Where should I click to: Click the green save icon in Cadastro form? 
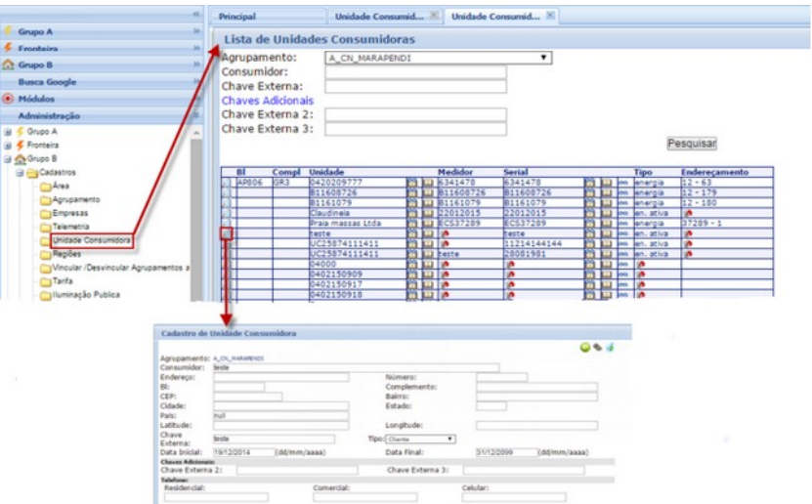pos(584,346)
